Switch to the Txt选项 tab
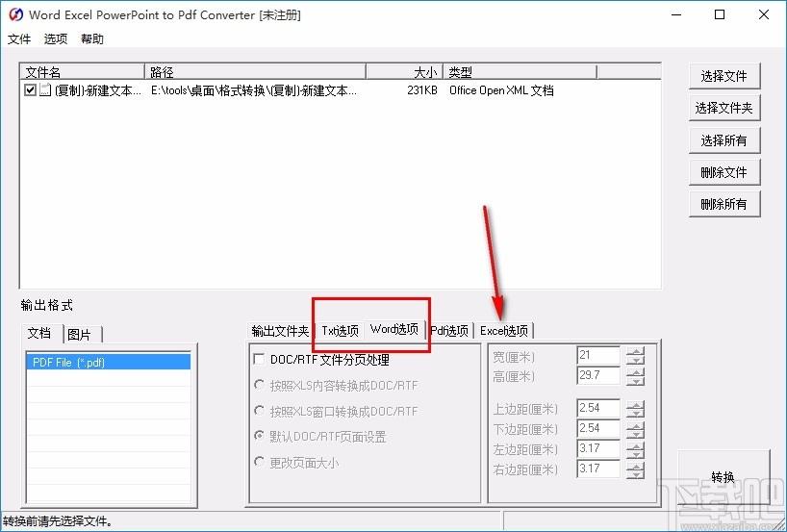This screenshot has height=532, width=787. [x=340, y=331]
